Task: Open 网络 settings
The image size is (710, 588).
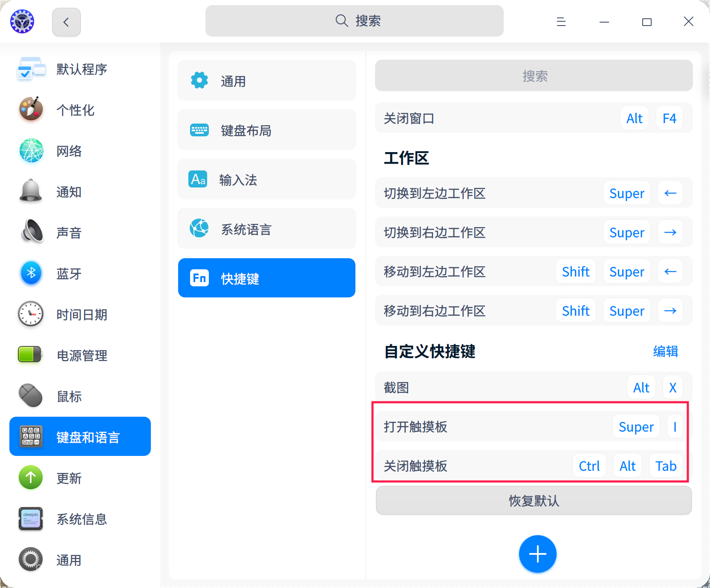Action: click(x=80, y=151)
